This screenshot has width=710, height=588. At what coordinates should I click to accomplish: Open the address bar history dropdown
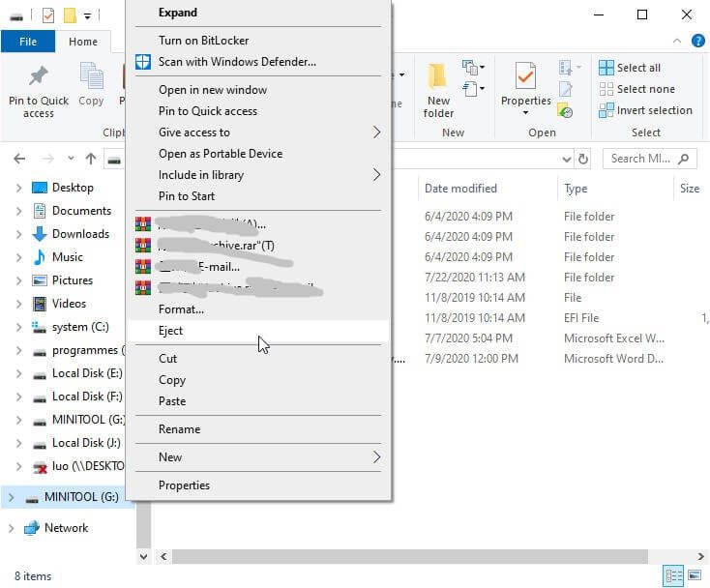566,159
